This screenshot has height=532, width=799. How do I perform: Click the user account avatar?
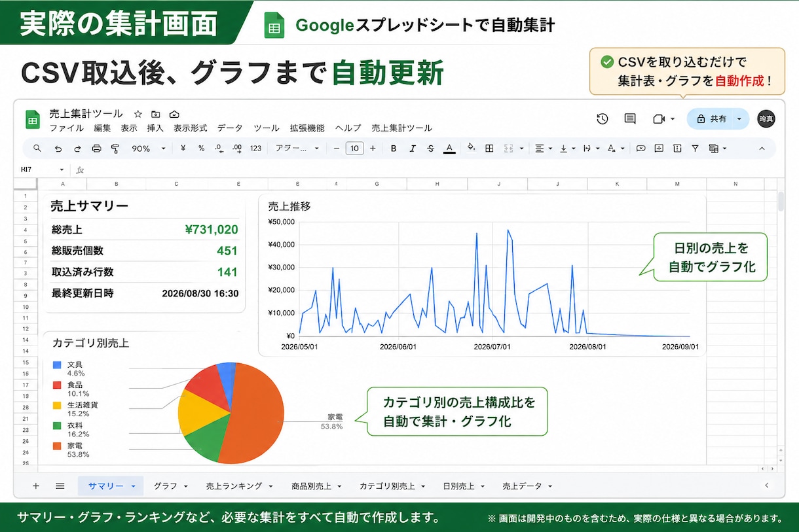766,118
